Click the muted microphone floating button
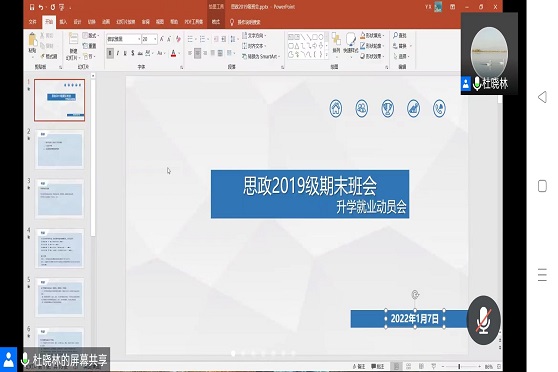 pos(484,320)
